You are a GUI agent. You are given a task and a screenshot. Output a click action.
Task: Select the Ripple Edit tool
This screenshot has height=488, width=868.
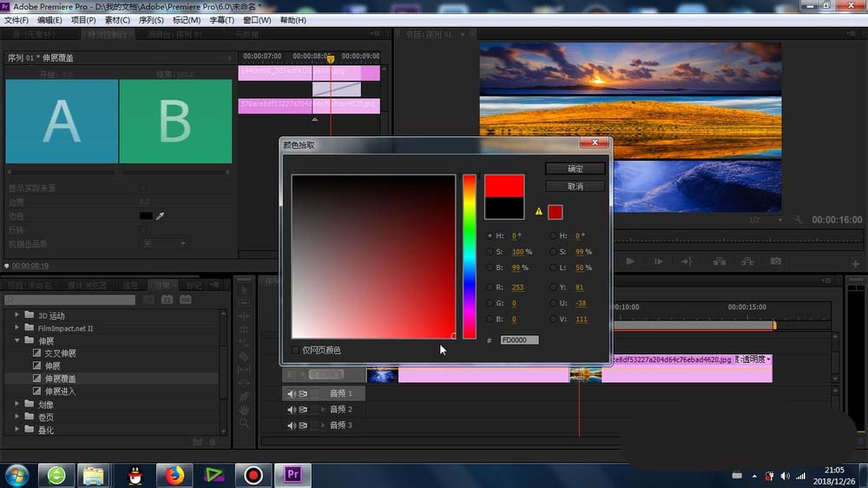244,316
